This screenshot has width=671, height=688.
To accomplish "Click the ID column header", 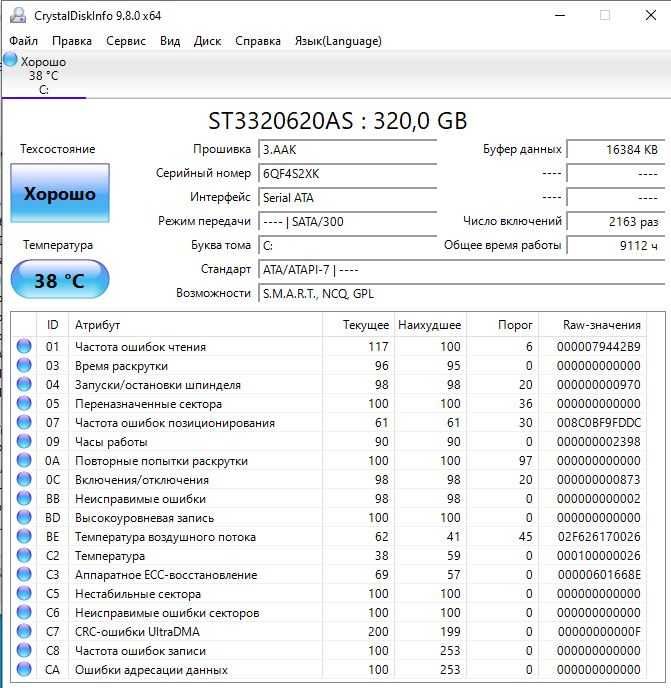I will [x=52, y=325].
